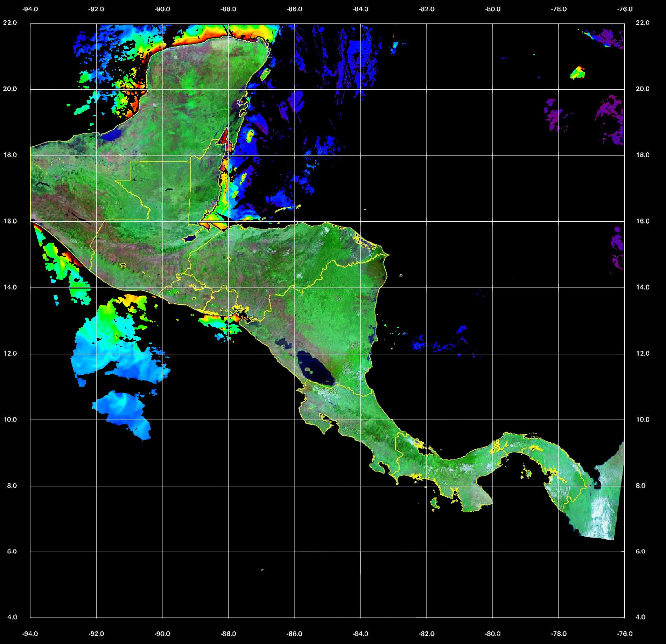Click Cozumel island off the Yucatán coast
This screenshot has width=666, height=644.
[266, 74]
